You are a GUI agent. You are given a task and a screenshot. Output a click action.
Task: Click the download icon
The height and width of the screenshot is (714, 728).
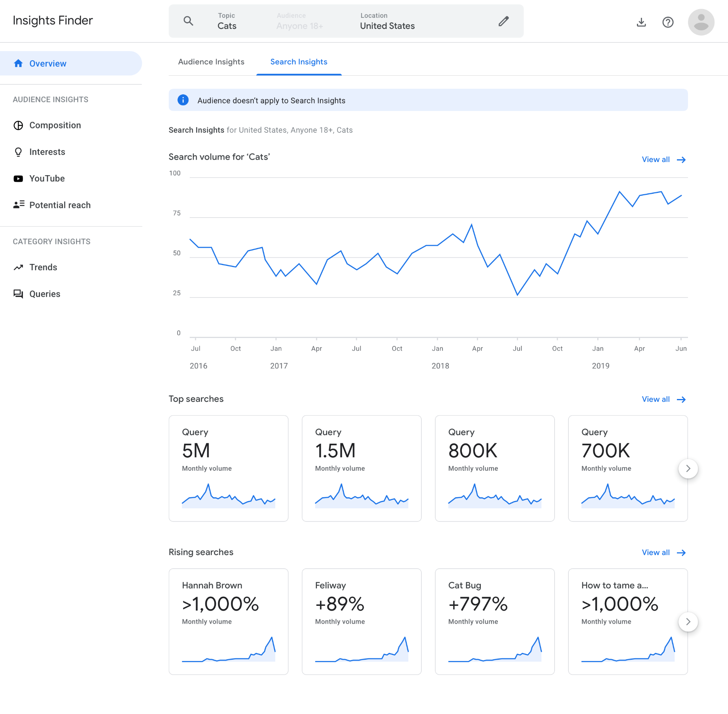[x=641, y=22]
